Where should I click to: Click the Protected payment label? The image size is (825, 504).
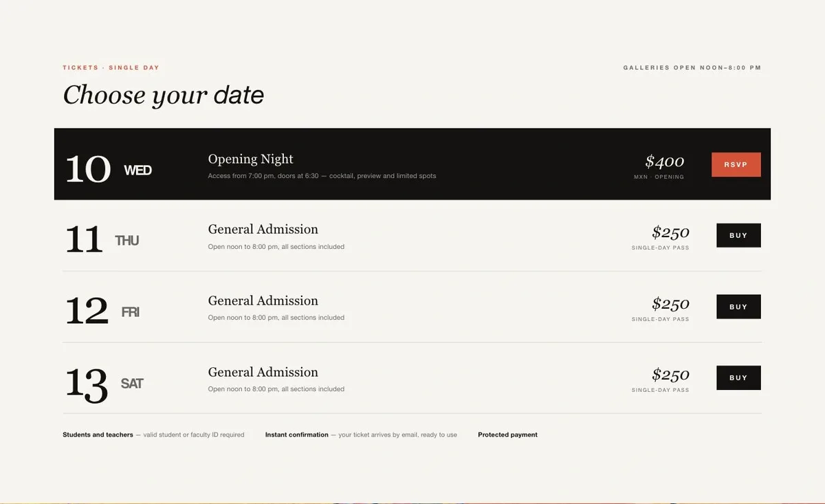pos(508,435)
